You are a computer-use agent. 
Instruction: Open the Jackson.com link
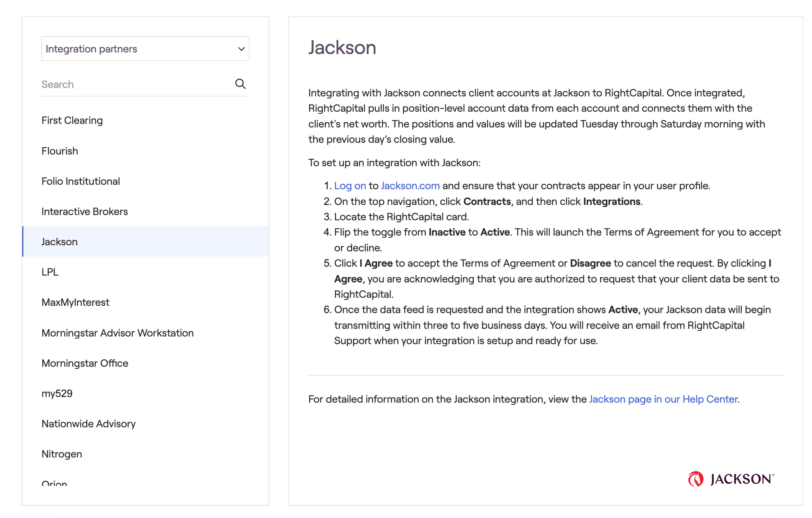click(410, 186)
